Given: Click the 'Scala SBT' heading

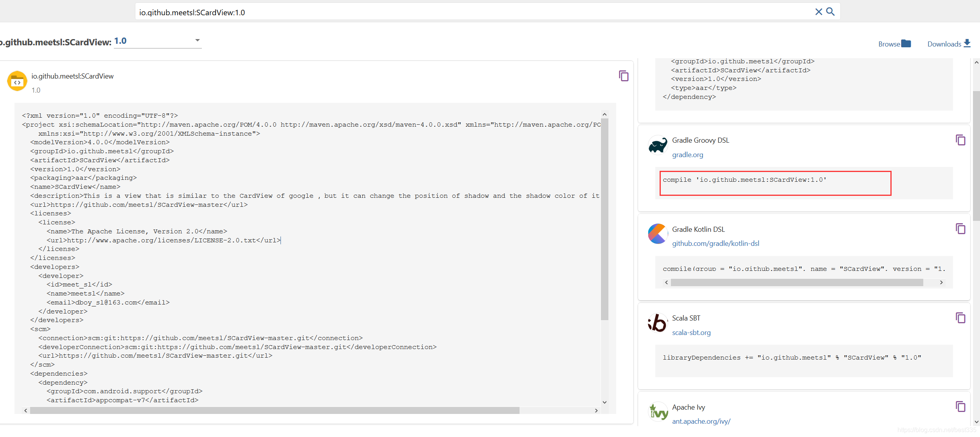Looking at the screenshot, I should point(686,318).
